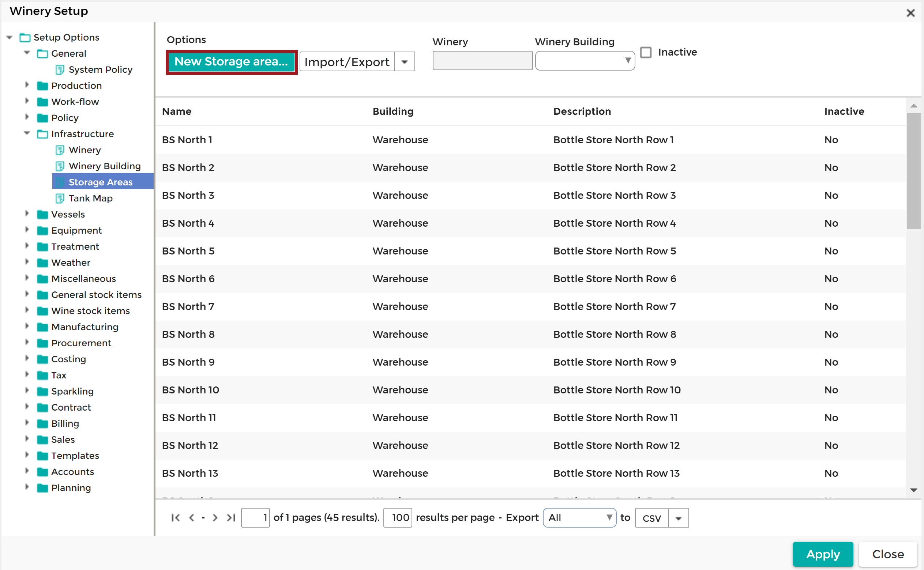Expand the Vessels tree node
Image resolution: width=924 pixels, height=570 pixels.
27,214
